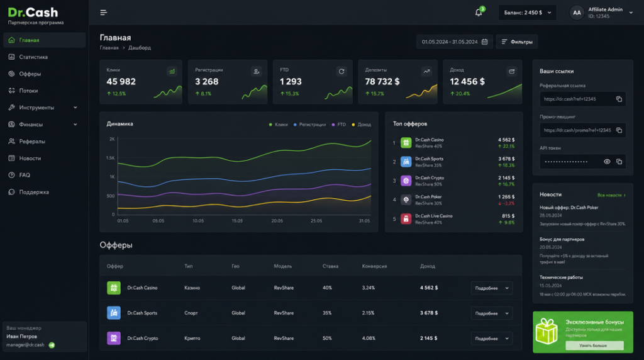Image resolution: width=644 pixels, height=360 pixels.
Task: Click the Инструменты wrench icon
Action: coord(11,107)
